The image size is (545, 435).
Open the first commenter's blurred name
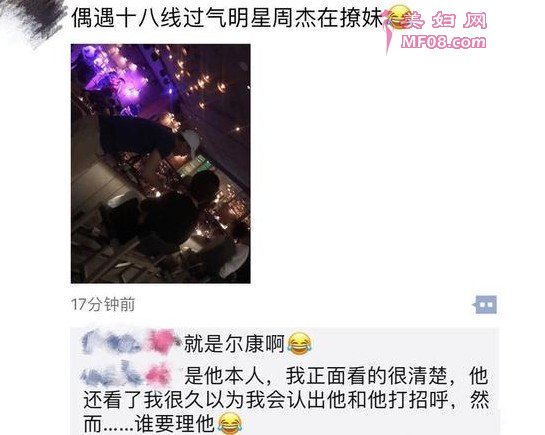[129, 342]
